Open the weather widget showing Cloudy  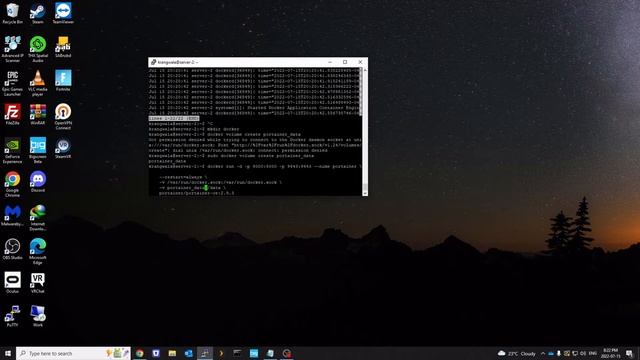click(517, 353)
